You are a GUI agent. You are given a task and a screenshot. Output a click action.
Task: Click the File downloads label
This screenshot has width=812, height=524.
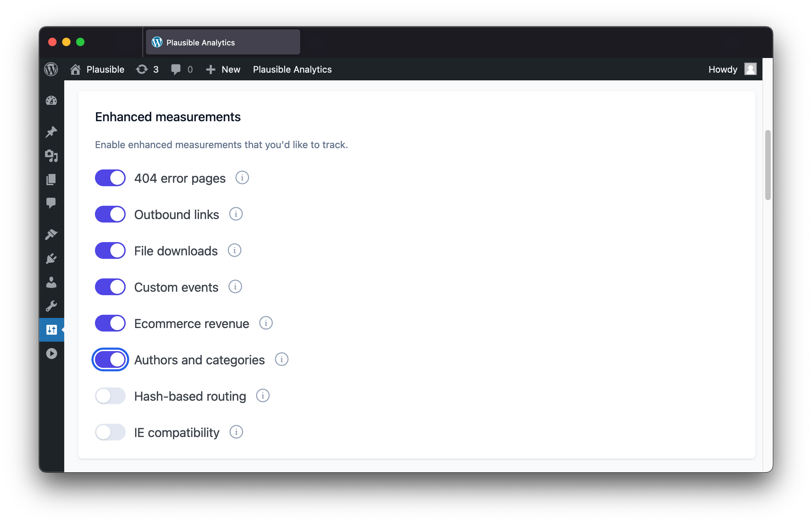coord(176,251)
